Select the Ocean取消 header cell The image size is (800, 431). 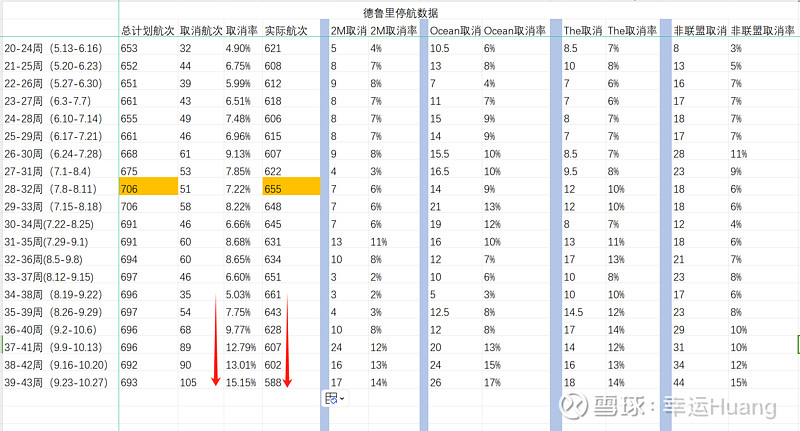pyautogui.click(x=455, y=31)
